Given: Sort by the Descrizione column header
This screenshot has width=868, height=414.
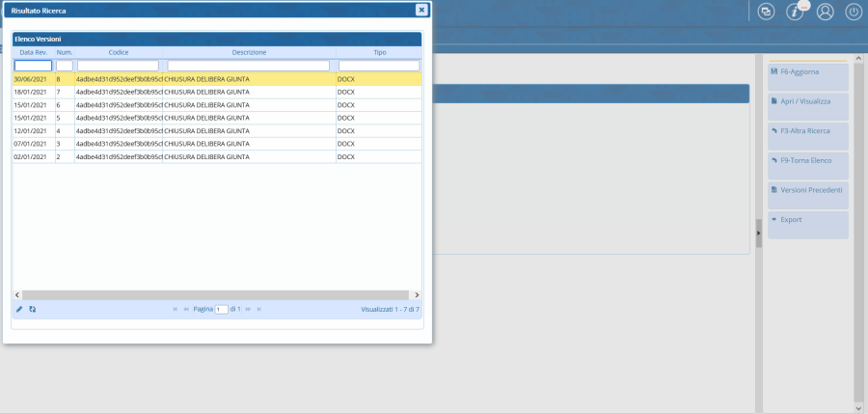Looking at the screenshot, I should click(249, 52).
